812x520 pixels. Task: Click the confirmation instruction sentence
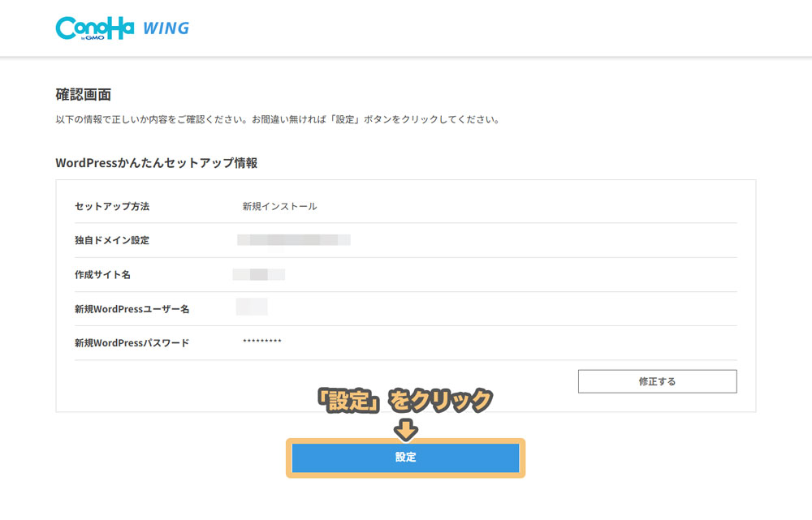pos(278,119)
